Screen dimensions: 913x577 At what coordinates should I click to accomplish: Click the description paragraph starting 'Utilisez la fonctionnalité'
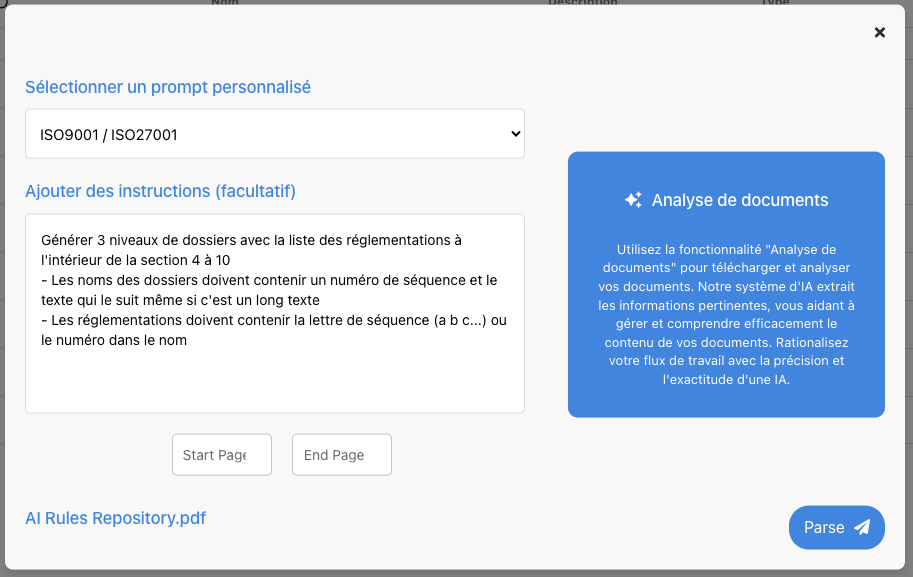coord(726,314)
